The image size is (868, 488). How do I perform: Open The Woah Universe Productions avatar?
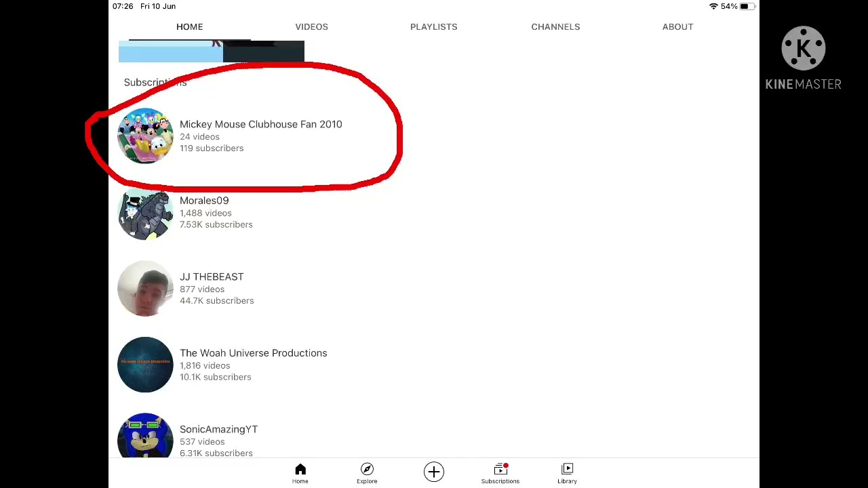tap(145, 365)
